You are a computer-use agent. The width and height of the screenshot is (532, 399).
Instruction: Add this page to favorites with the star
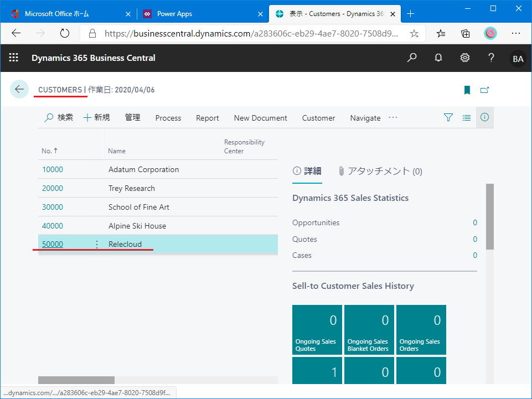(x=414, y=34)
